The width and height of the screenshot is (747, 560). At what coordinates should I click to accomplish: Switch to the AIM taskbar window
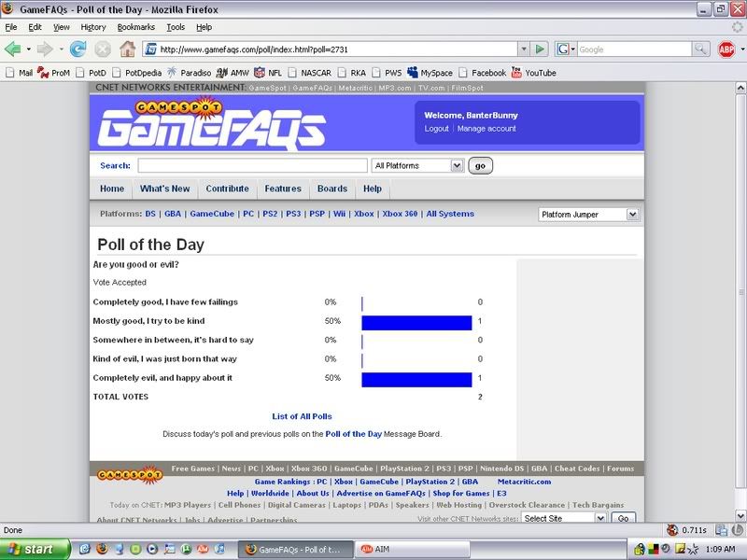[412, 549]
